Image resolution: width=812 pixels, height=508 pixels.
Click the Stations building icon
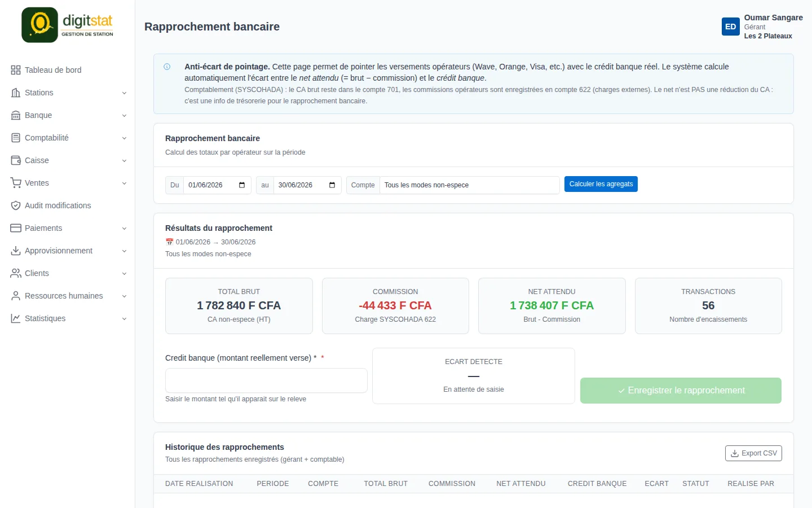16,93
